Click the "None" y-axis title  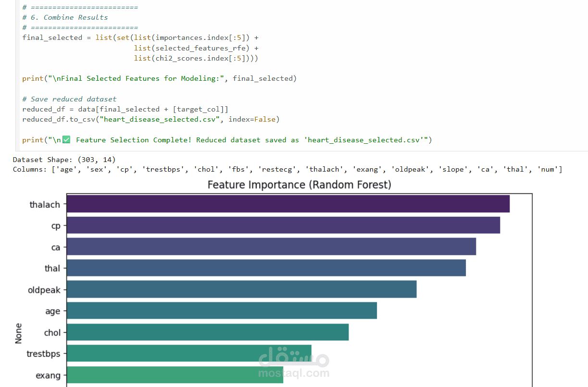(19, 333)
